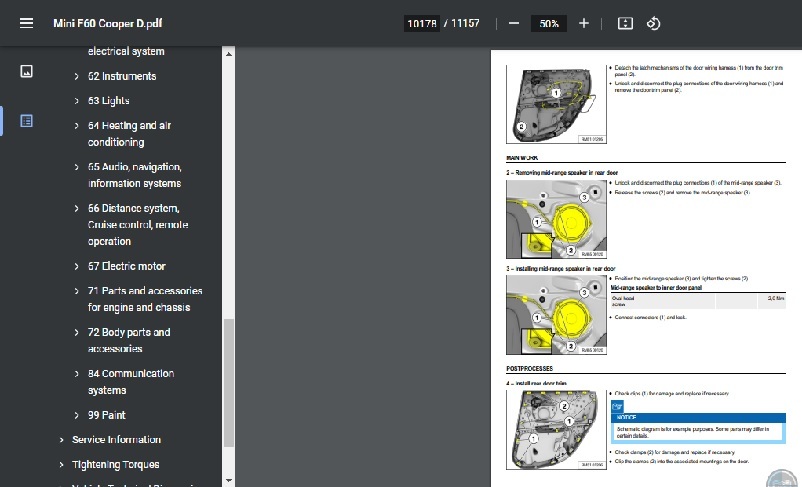Open 99 Paint bookmark
The width and height of the screenshot is (802, 487).
click(x=106, y=415)
